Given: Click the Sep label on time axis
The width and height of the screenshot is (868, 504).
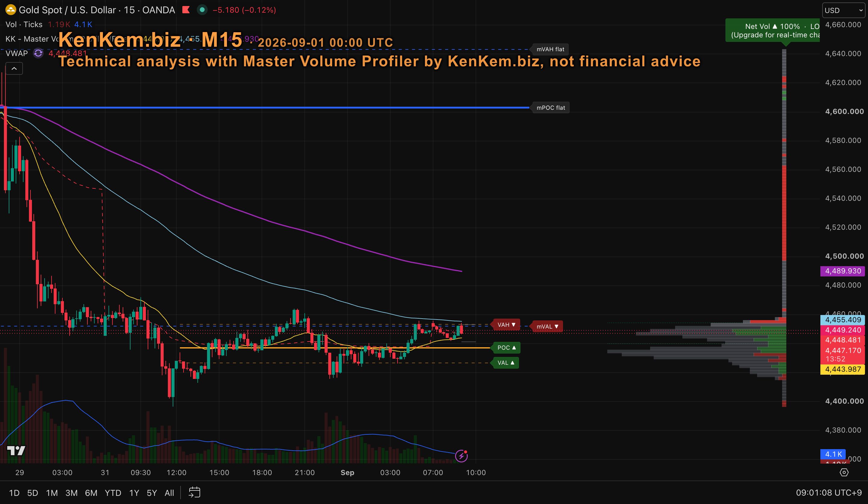Looking at the screenshot, I should click(347, 473).
